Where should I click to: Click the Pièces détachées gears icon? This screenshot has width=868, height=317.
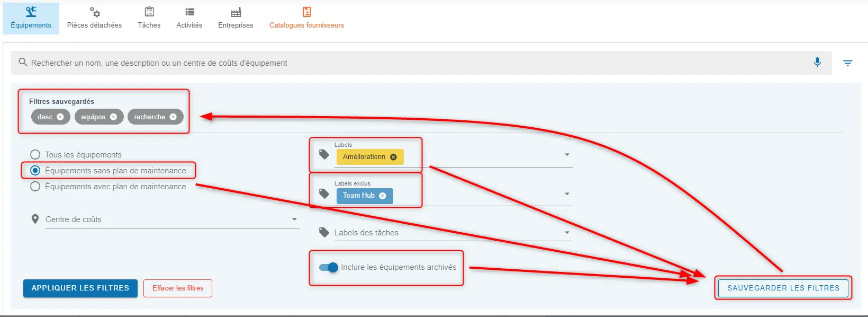(95, 12)
